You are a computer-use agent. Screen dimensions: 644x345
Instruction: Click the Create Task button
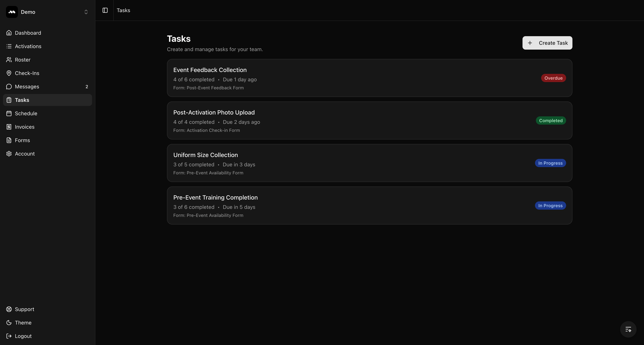547,43
